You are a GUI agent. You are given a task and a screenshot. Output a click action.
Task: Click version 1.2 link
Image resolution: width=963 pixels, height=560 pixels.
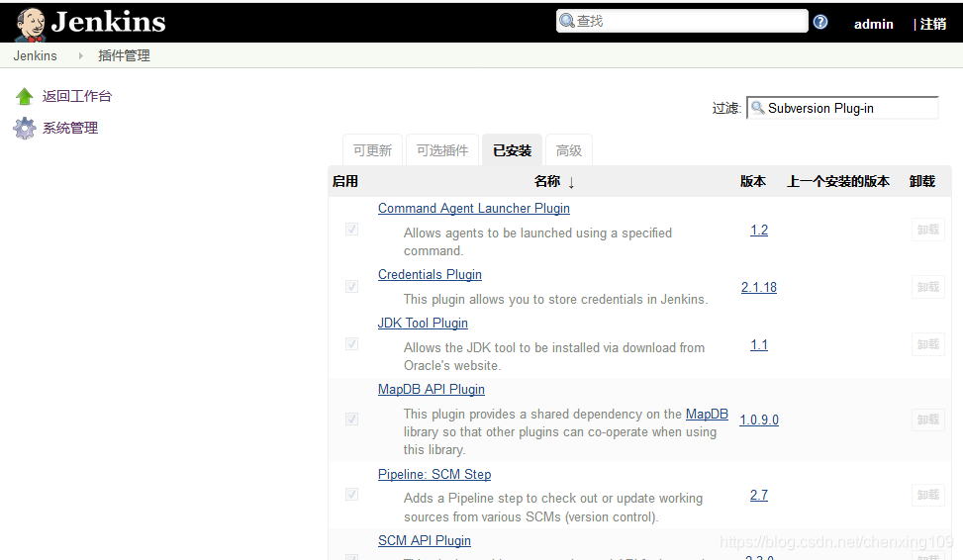[759, 231]
